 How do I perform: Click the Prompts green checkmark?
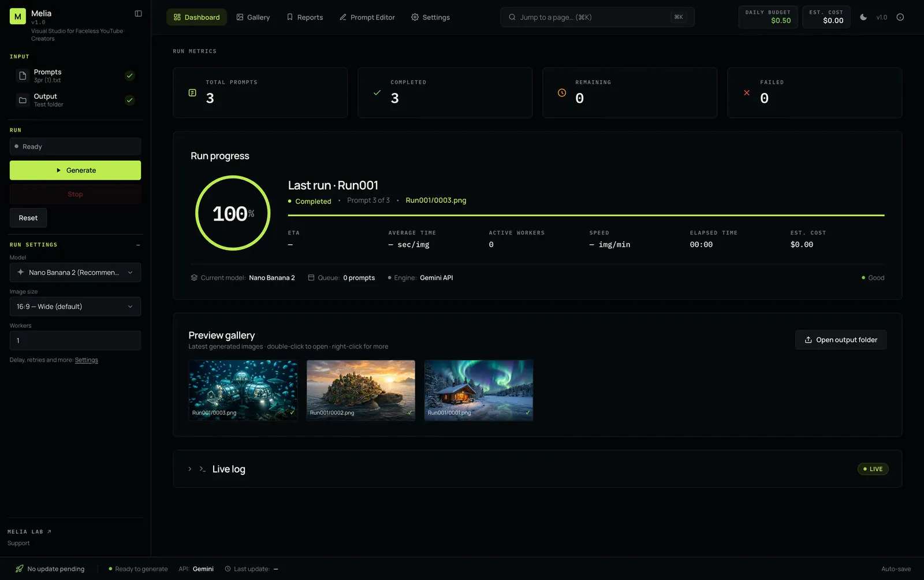click(x=130, y=76)
